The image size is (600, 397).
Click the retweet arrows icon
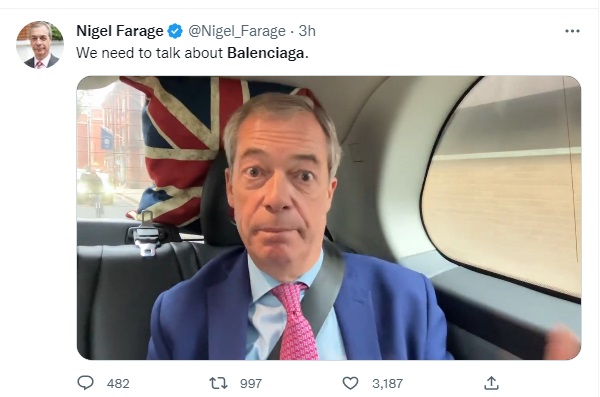tap(218, 383)
